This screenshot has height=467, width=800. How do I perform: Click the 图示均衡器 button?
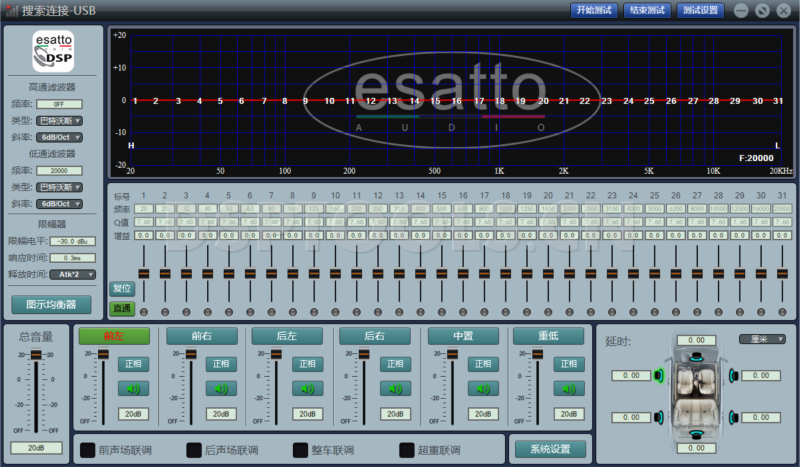(52, 305)
